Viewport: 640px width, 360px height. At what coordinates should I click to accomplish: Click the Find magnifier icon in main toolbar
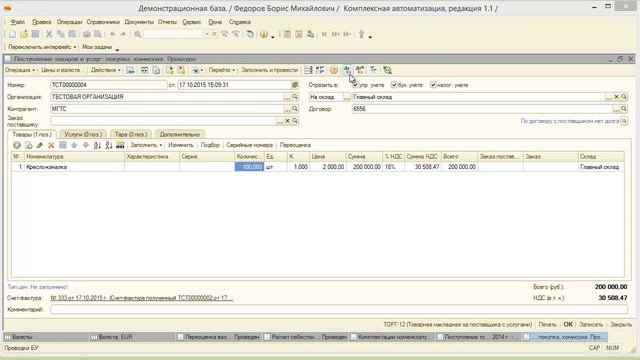click(x=138, y=34)
